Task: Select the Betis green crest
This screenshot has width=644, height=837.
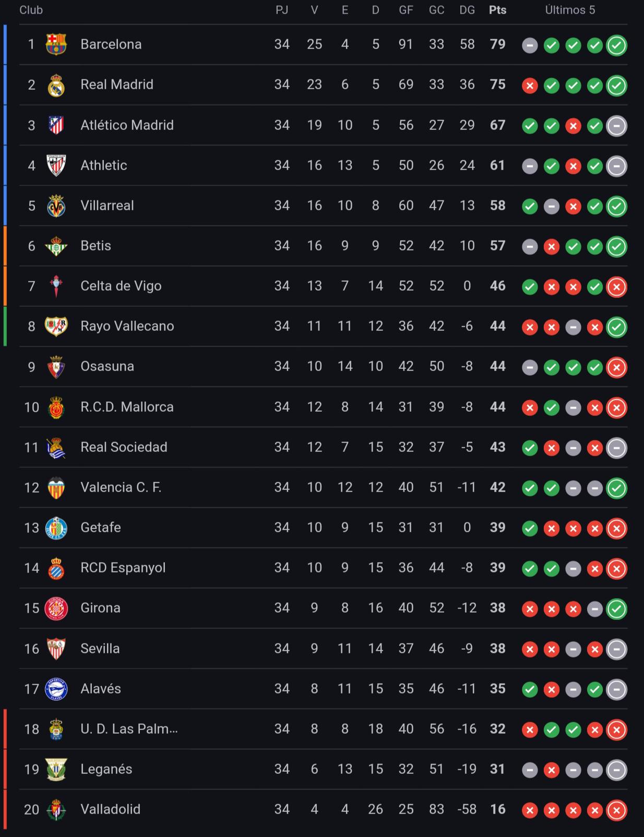Action: pyautogui.click(x=56, y=246)
